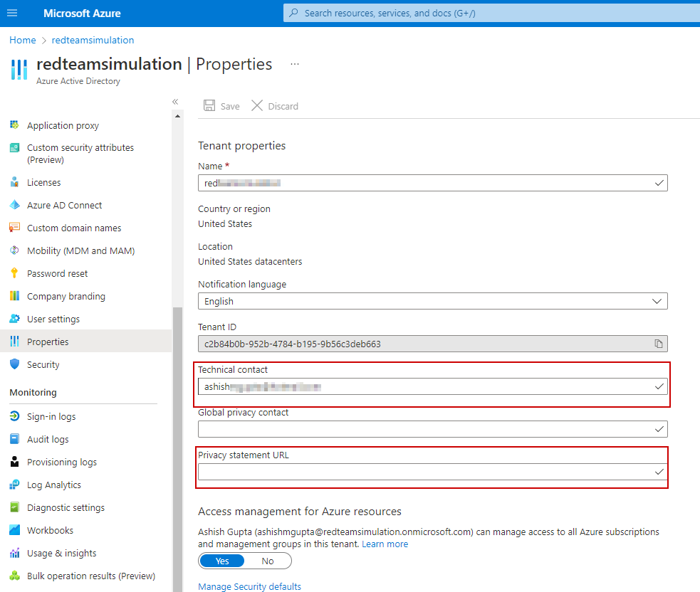
Task: Enable Yes for Azure resource access management
Action: tap(221, 561)
